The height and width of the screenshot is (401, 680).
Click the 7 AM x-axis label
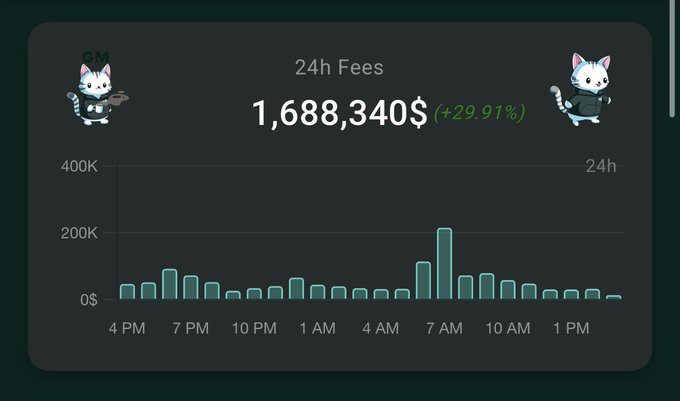pos(445,328)
